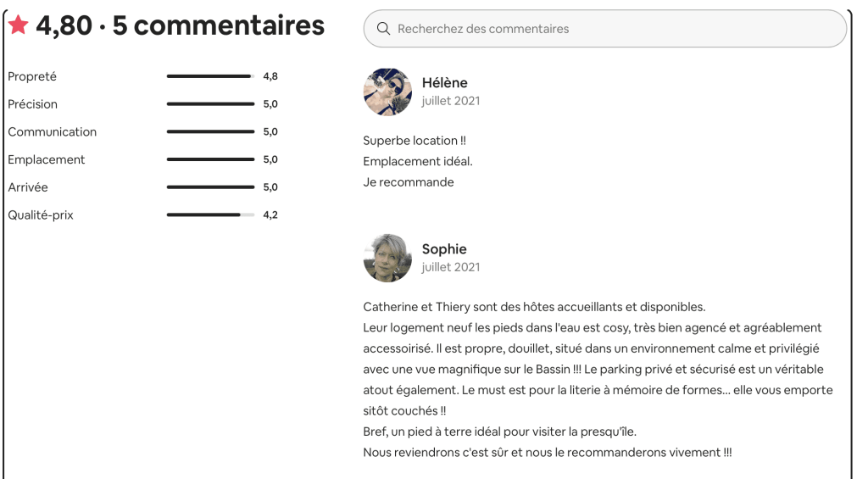868x479 pixels.
Task: Open Hélène's profile photo
Action: pos(387,92)
